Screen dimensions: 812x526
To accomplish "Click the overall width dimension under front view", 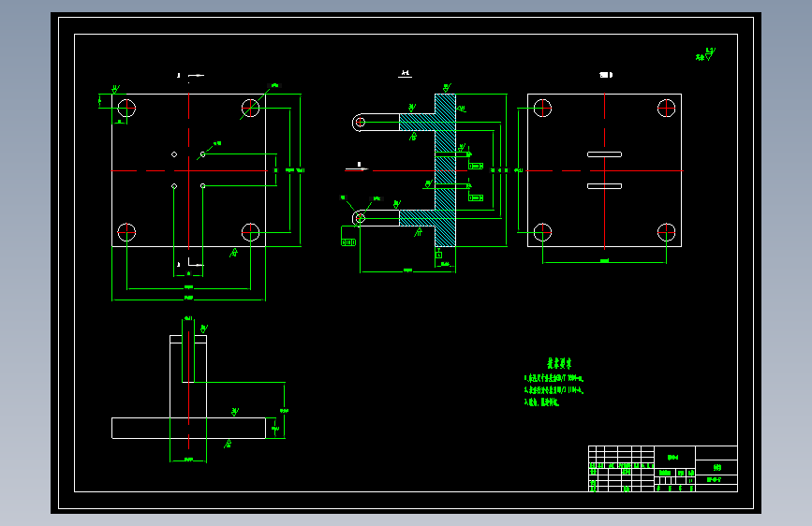I will pos(188,299).
